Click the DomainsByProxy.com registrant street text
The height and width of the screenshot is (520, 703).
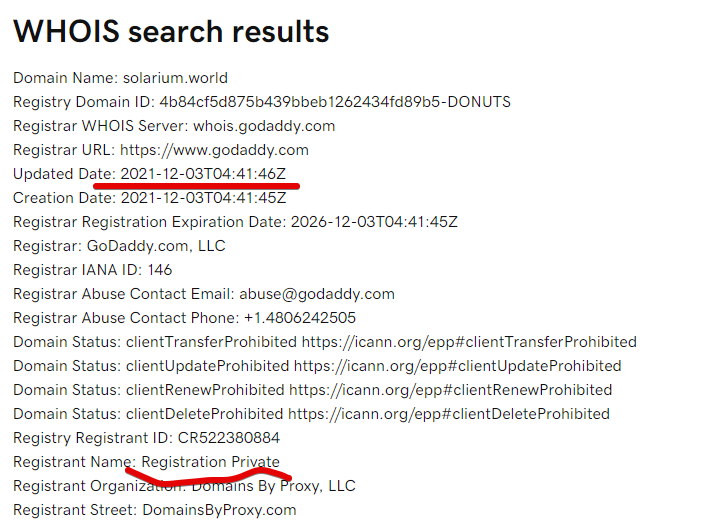point(219,510)
